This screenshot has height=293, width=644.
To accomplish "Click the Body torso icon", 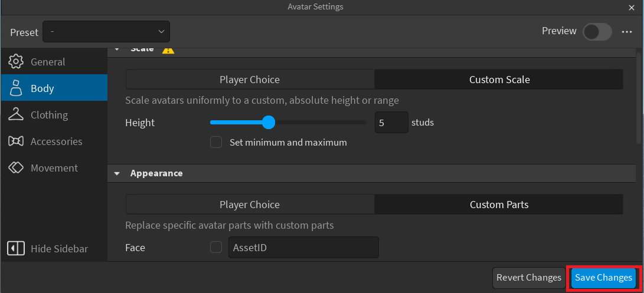I will pyautogui.click(x=16, y=88).
